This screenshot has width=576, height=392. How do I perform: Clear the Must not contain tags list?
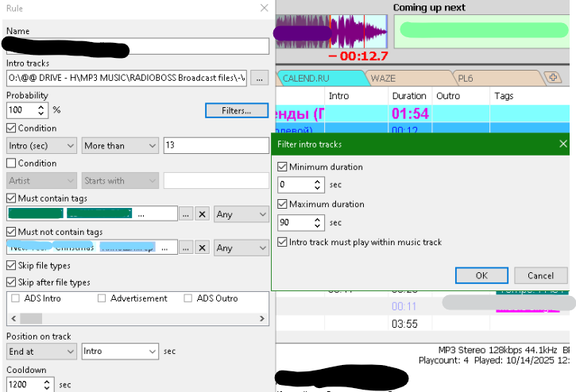coord(202,248)
